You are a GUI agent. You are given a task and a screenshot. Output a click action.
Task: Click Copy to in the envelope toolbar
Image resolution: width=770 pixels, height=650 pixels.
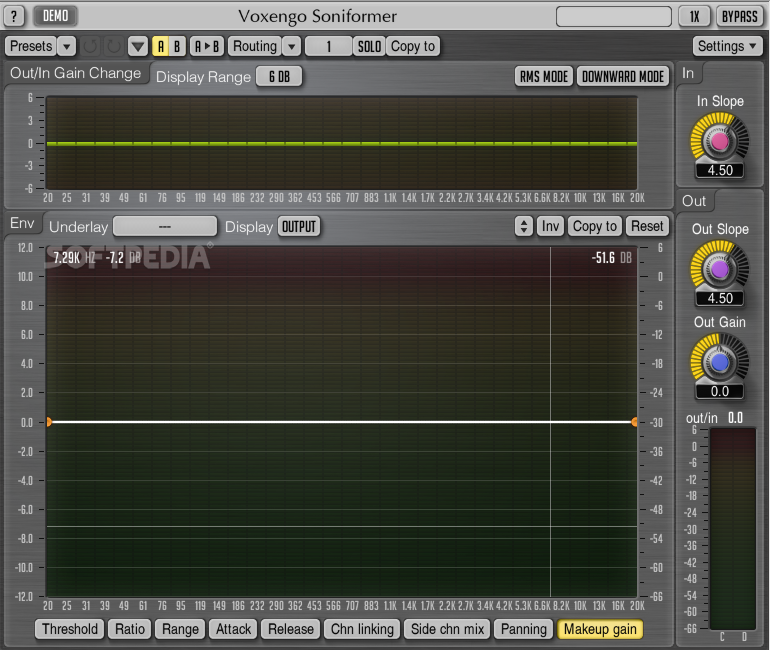[595, 226]
